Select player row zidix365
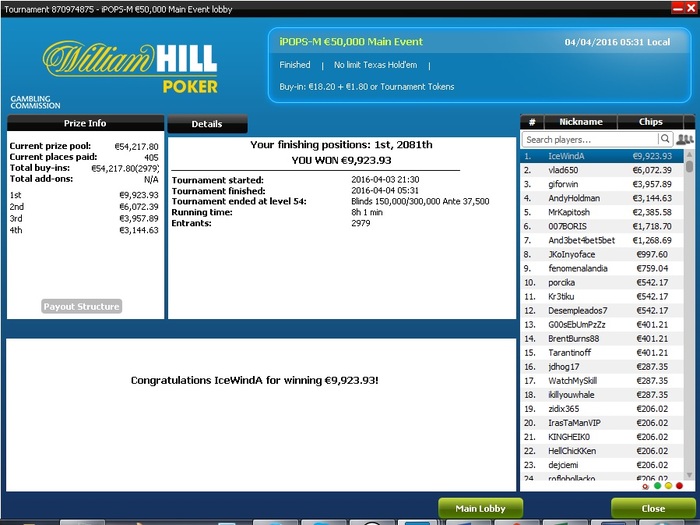Screen dimensions: 700x525 point(602,409)
